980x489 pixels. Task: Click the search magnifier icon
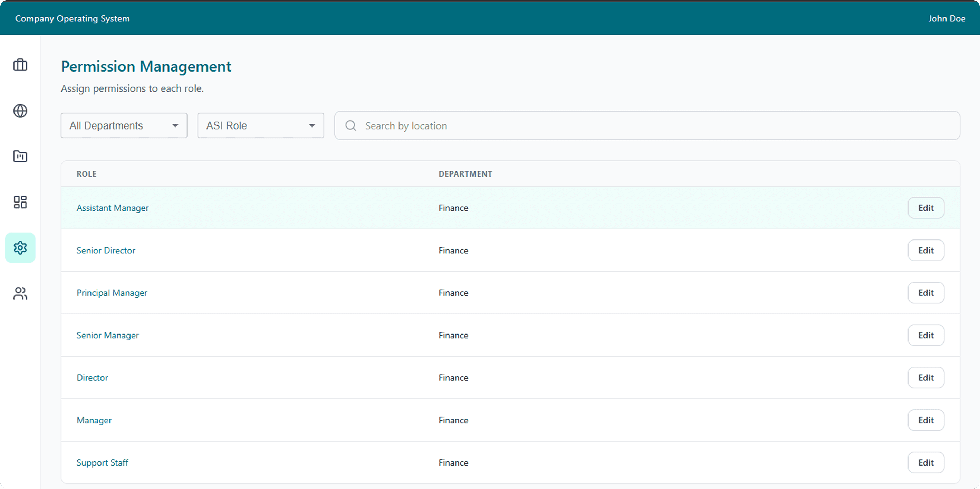351,126
